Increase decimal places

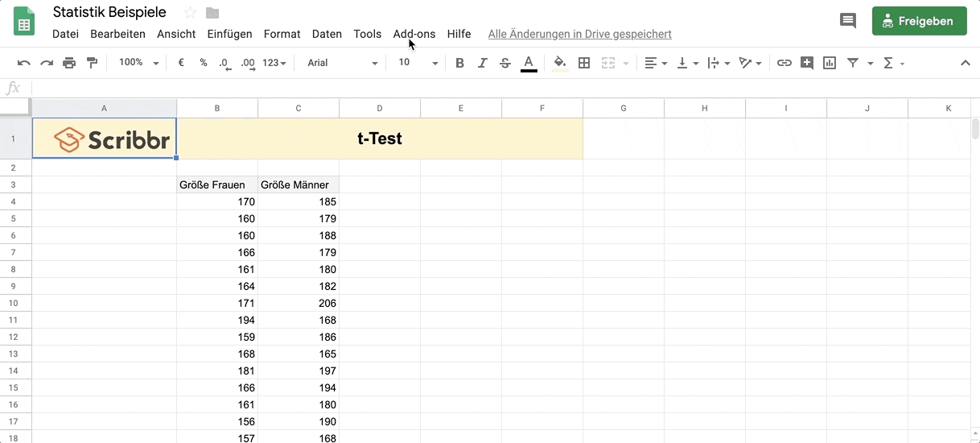248,63
